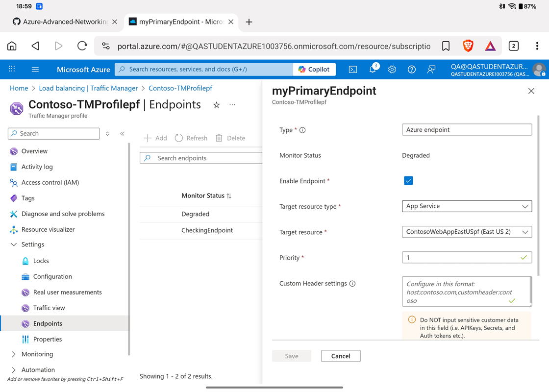Close the myPrimaryEndpoint panel
Viewport: 549px width, 392px height.
click(x=531, y=91)
